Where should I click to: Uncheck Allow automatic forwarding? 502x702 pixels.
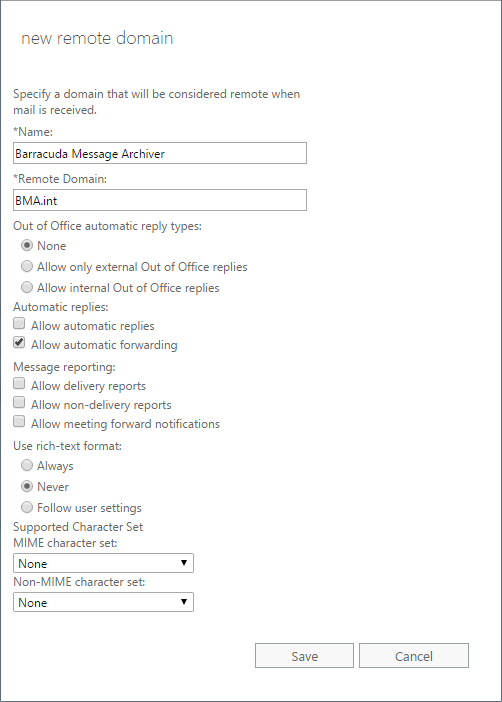(x=19, y=342)
